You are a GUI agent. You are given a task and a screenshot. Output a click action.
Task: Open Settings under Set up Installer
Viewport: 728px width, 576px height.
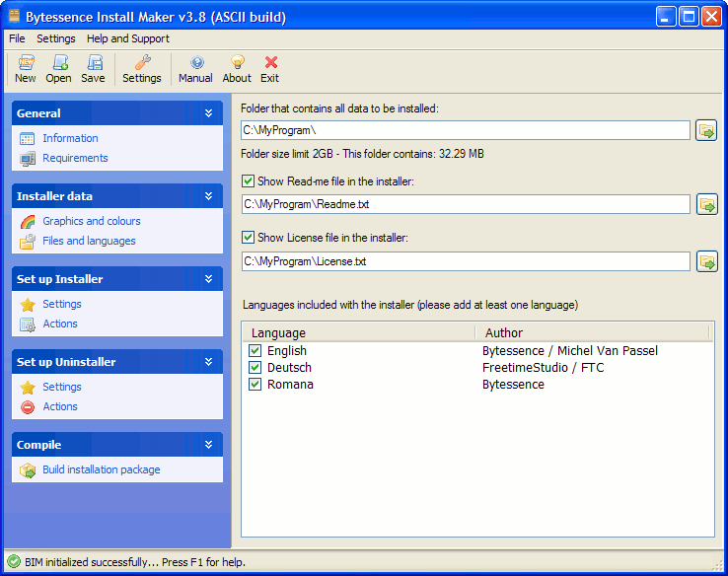[x=62, y=304]
